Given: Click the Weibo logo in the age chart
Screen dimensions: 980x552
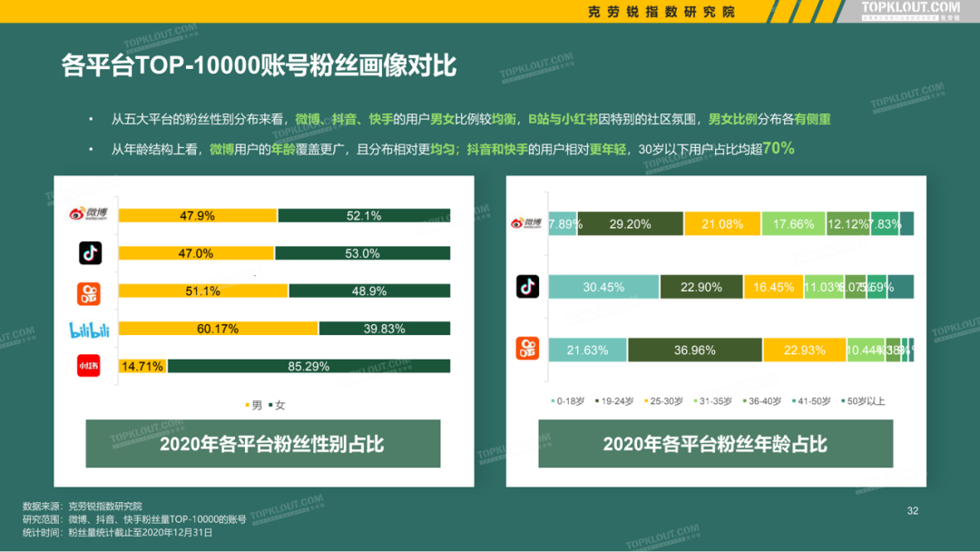Looking at the screenshot, I should coord(526,223).
